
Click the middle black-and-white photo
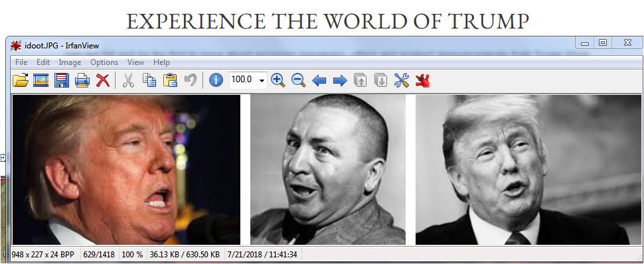[328, 170]
